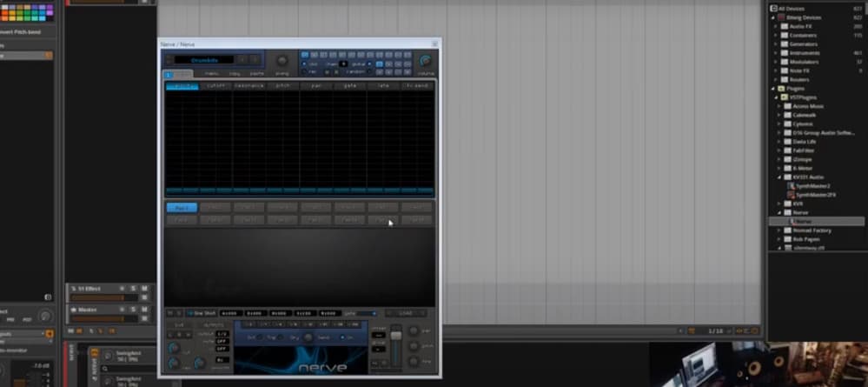Screen dimensions: 868x387
Task: Click paste in Nerve header
Action: click(257, 73)
